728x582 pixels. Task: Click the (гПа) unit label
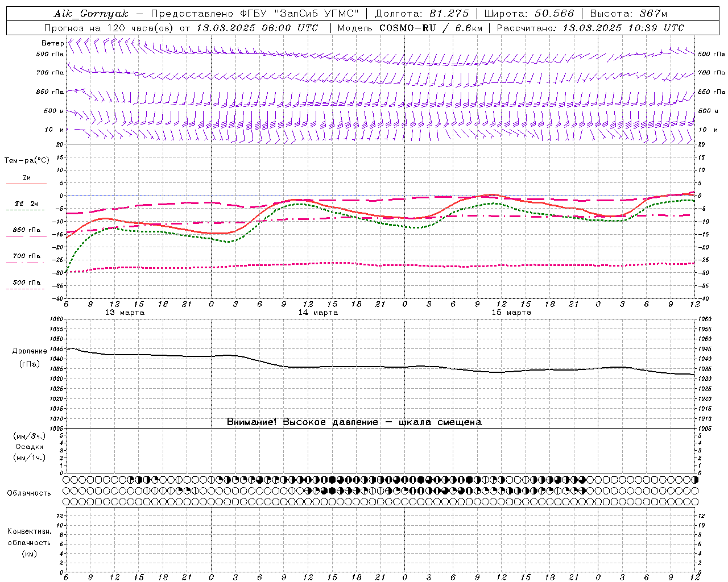(x=30, y=364)
